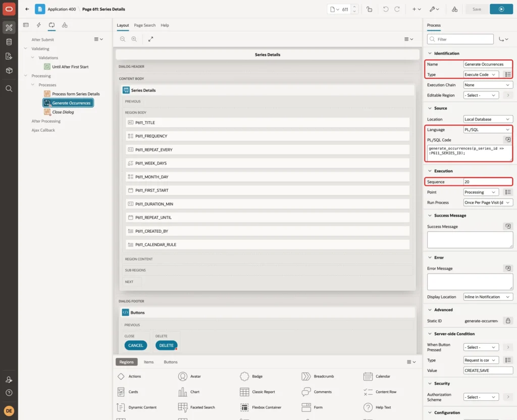Click the CANCEL button in dialog footer
The image size is (517, 420).
pyautogui.click(x=135, y=345)
